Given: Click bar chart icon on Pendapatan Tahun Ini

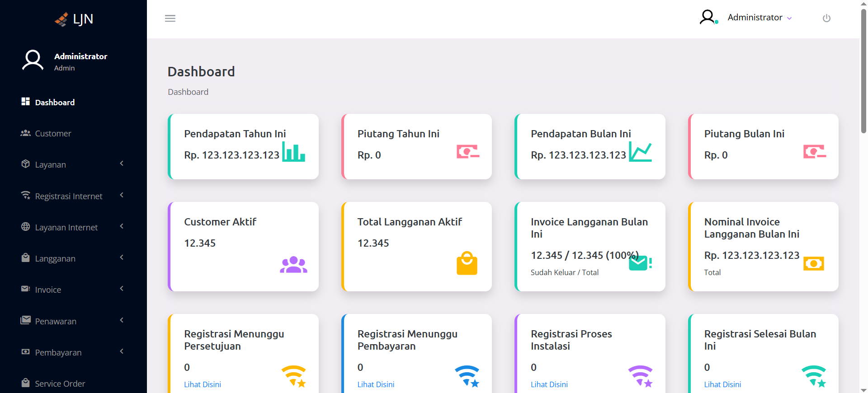Looking at the screenshot, I should pos(293,152).
